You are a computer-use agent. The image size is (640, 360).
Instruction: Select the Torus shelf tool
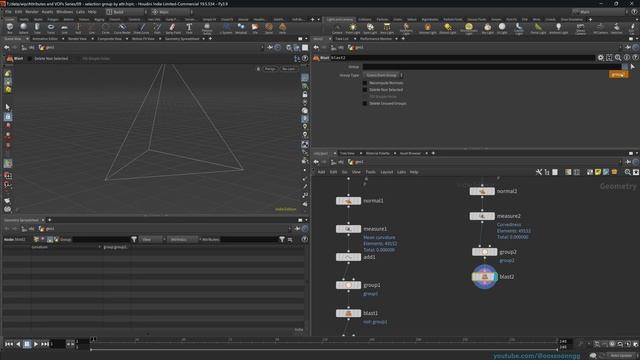tap(51, 28)
